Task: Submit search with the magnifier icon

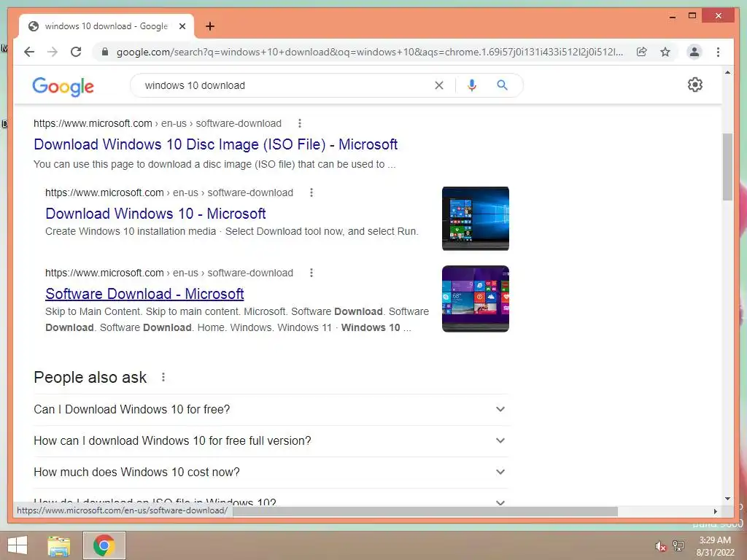Action: coord(502,85)
